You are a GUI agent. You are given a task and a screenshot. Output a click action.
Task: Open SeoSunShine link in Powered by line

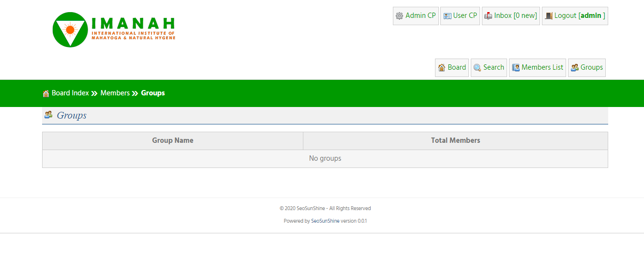pyautogui.click(x=325, y=221)
